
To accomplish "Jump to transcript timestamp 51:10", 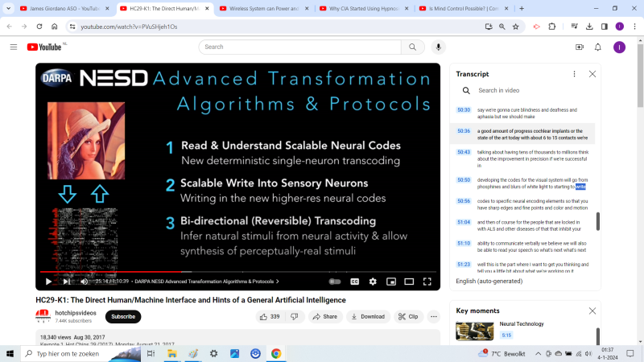I will (x=464, y=244).
